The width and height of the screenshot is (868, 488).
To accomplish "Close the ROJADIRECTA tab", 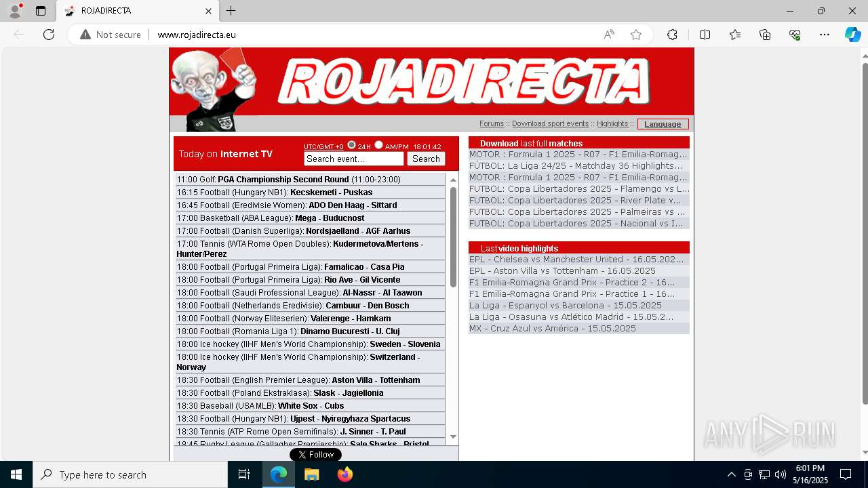I will (x=208, y=11).
